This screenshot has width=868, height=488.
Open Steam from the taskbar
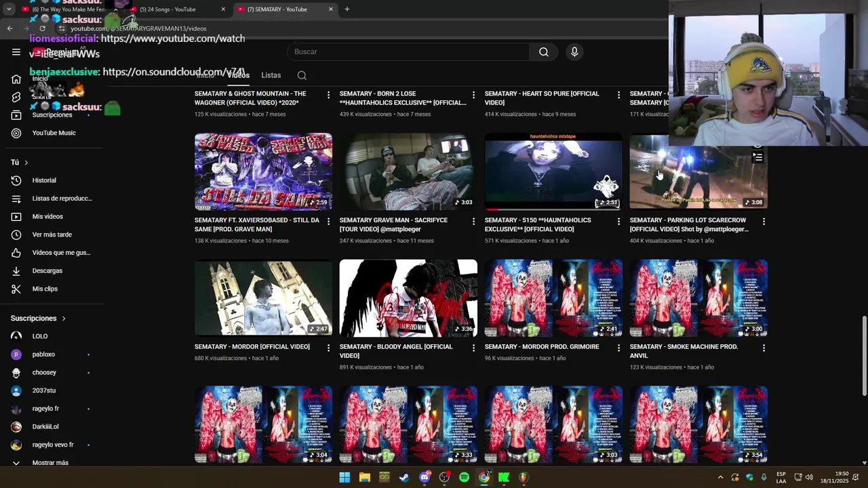click(x=404, y=477)
